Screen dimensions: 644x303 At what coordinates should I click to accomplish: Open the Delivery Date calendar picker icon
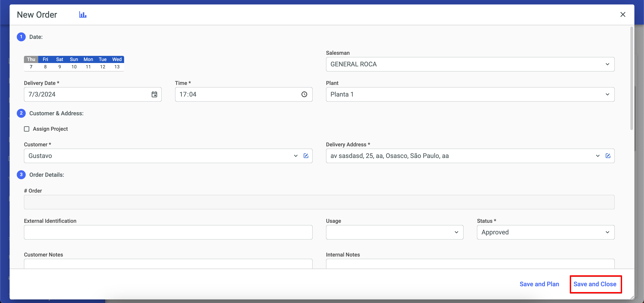(154, 94)
